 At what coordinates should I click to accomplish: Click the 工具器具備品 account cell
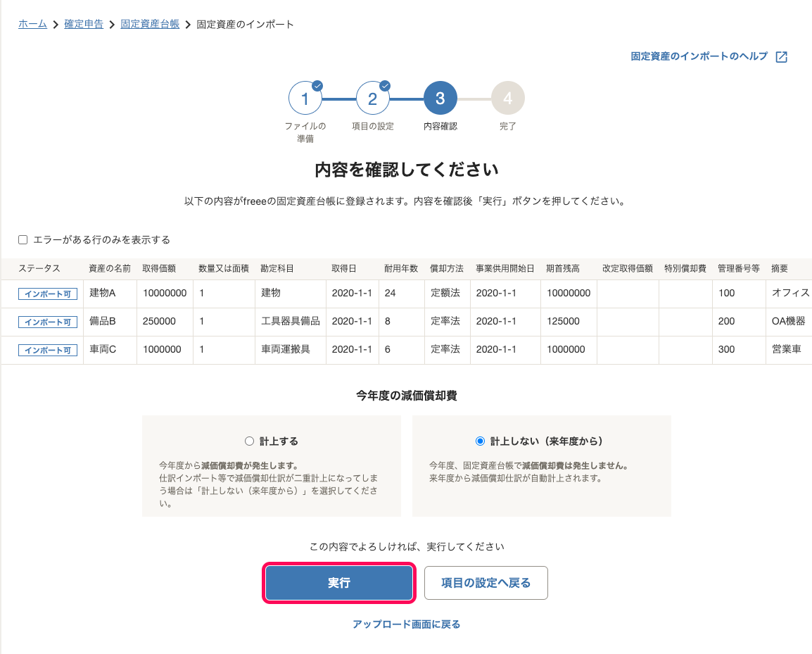(x=291, y=321)
